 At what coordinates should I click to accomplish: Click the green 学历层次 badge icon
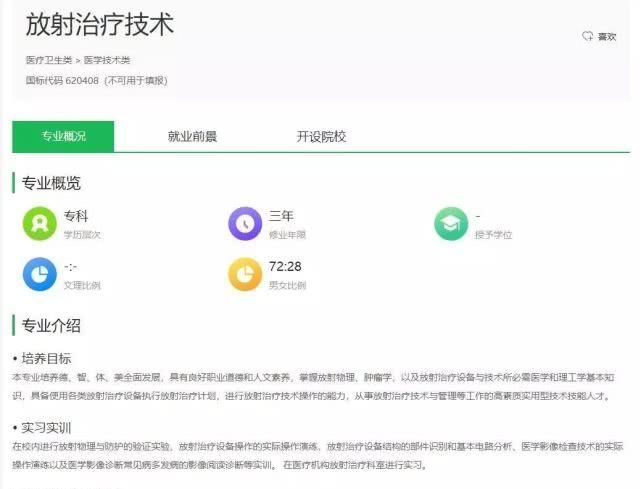click(40, 224)
